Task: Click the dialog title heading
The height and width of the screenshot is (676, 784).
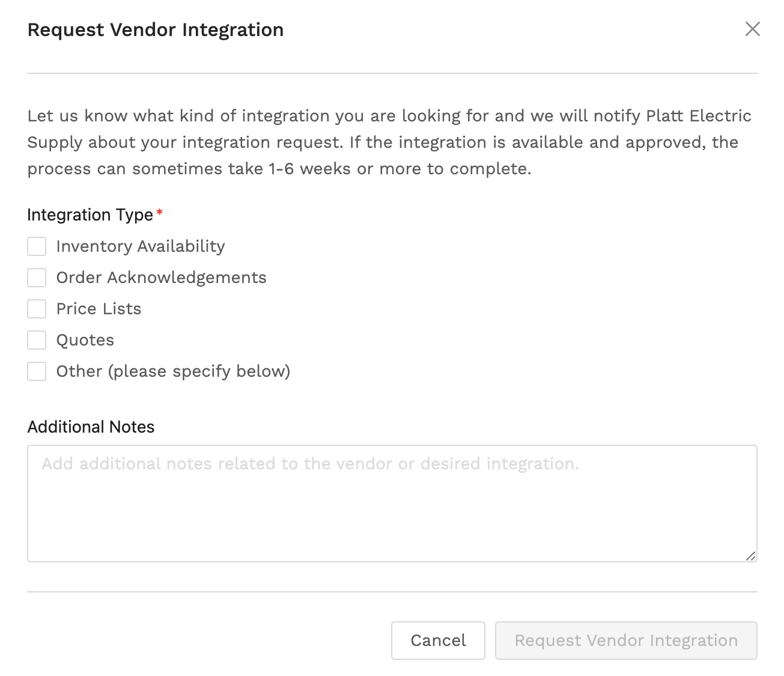Action: click(x=156, y=29)
